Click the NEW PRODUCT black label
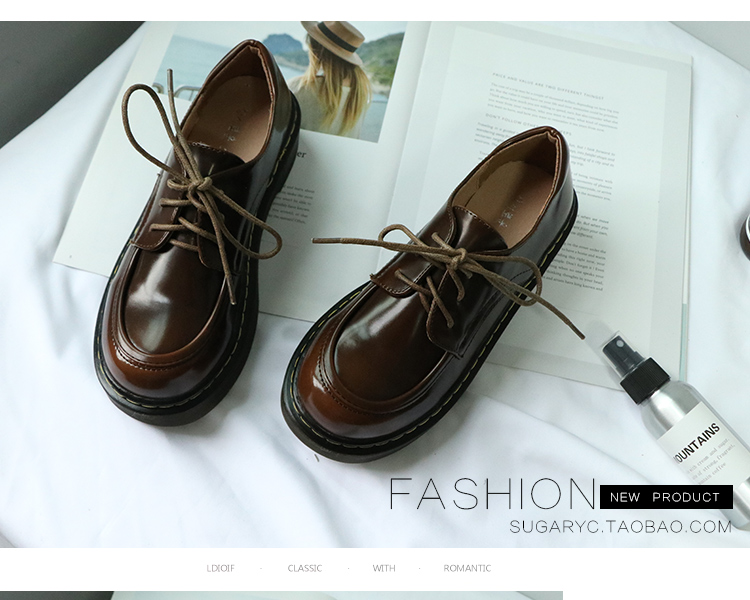 pos(666,497)
